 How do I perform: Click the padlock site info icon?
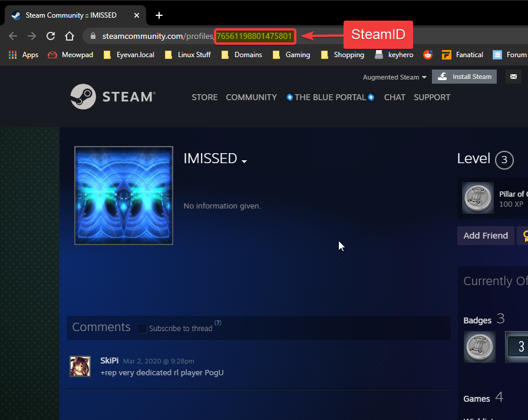click(93, 36)
